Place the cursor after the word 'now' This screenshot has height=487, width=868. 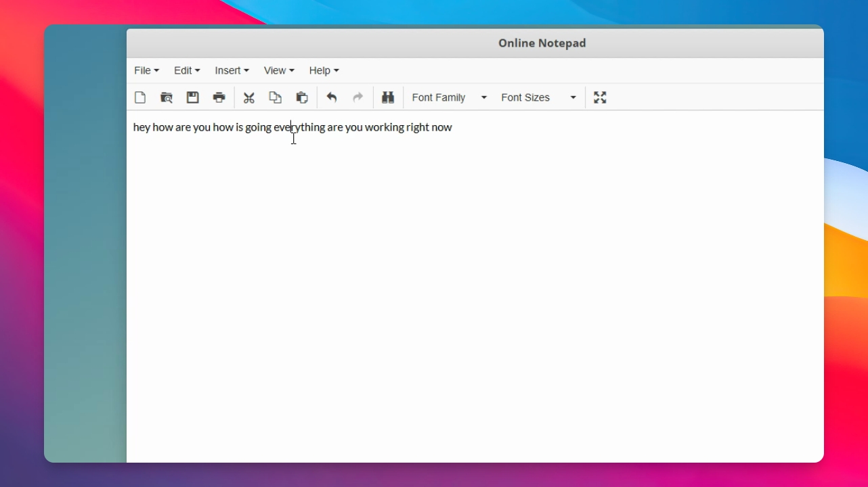453,127
